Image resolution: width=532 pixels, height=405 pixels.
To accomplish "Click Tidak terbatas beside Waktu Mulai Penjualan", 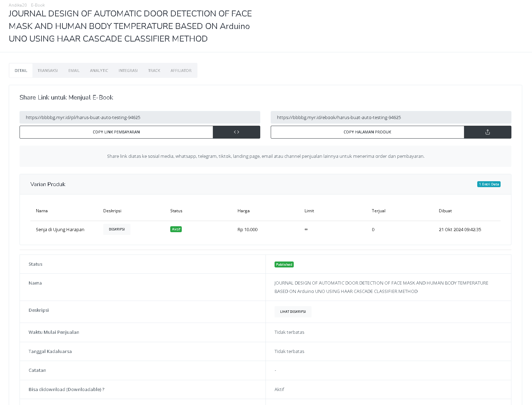I will click(289, 332).
